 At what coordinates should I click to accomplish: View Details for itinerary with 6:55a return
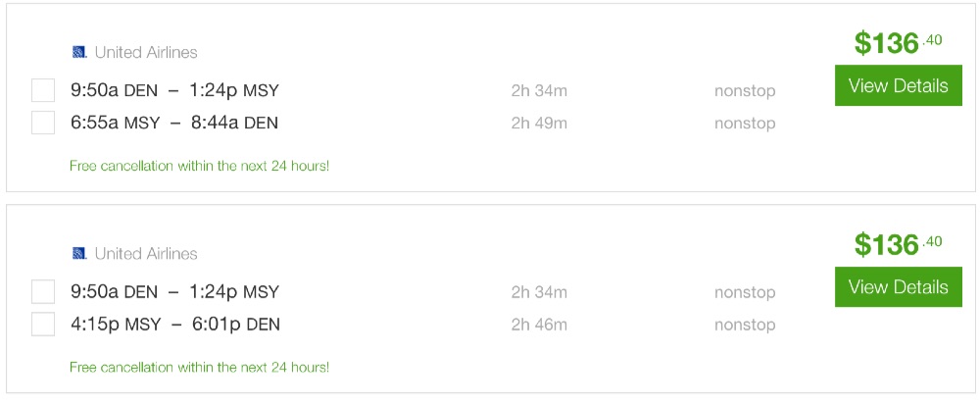[898, 86]
